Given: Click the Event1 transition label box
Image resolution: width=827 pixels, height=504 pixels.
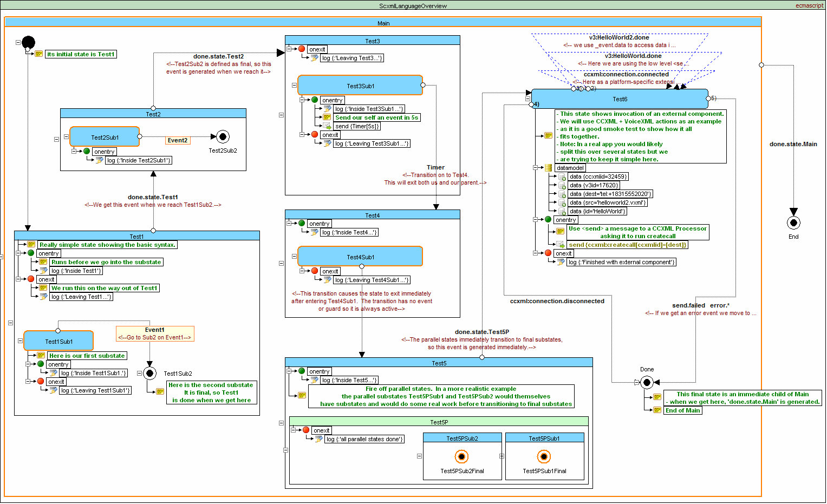Looking at the screenshot, I should tap(155, 333).
